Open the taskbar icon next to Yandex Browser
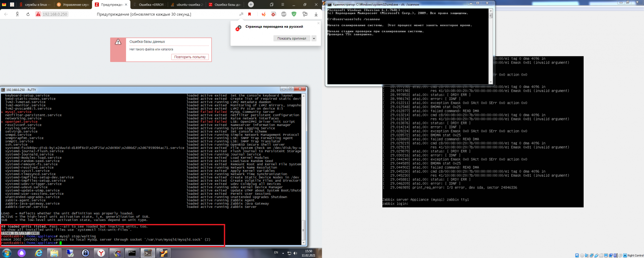The height and width of the screenshot is (258, 644). coord(117,253)
